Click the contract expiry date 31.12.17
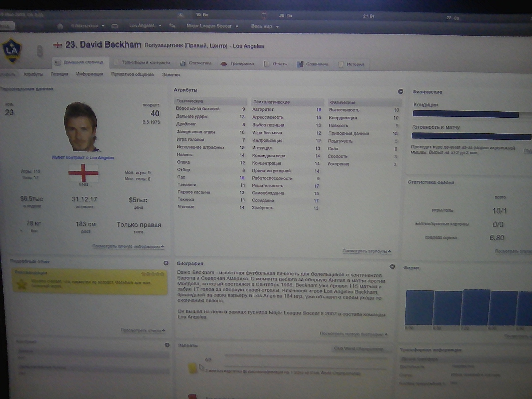Screen dimensions: 532x399 pos(84,199)
